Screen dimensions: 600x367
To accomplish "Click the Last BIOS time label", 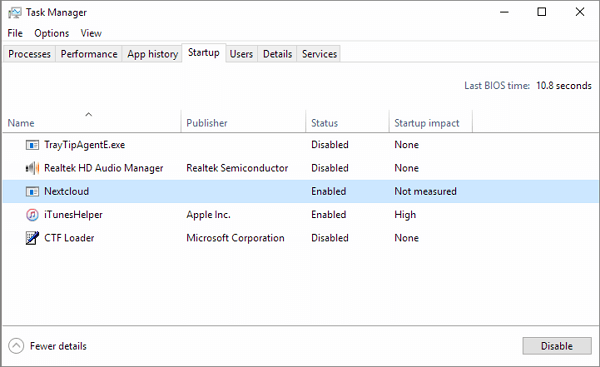I will pos(497,86).
